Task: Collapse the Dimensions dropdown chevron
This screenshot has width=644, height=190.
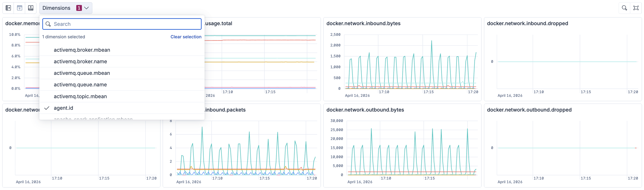Action: click(x=86, y=8)
